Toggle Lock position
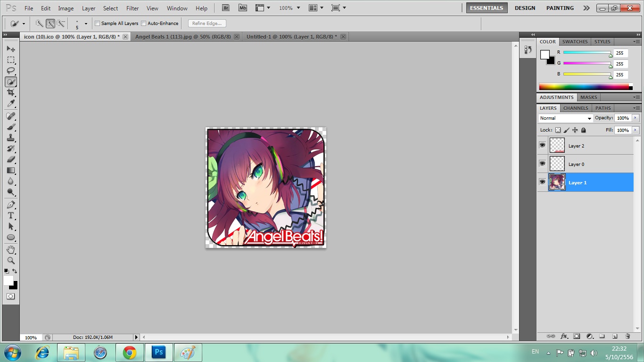 pyautogui.click(x=575, y=130)
